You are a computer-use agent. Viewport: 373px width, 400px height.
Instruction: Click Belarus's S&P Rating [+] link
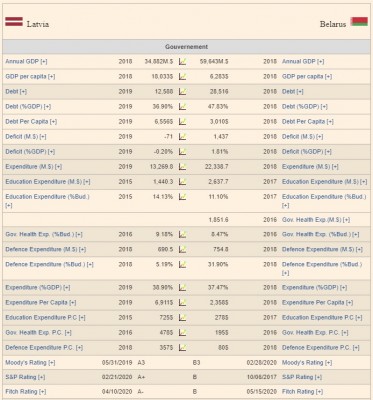302,377
